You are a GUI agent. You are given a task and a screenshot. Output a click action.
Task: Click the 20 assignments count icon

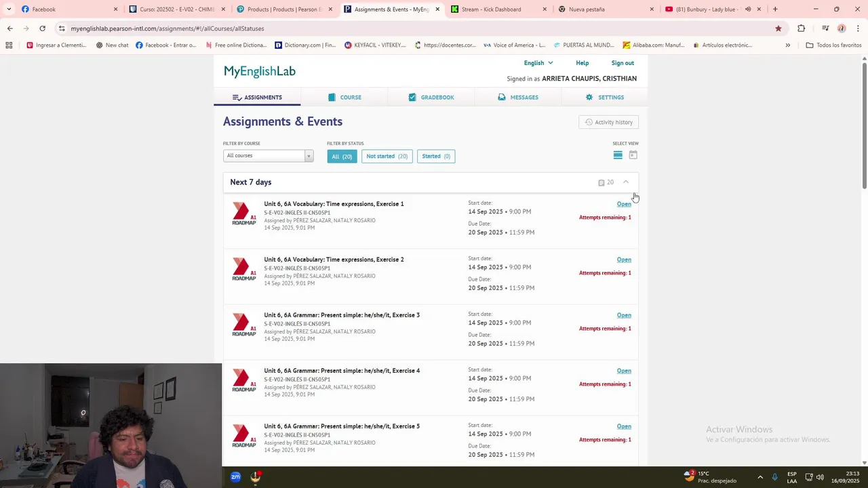tap(601, 182)
